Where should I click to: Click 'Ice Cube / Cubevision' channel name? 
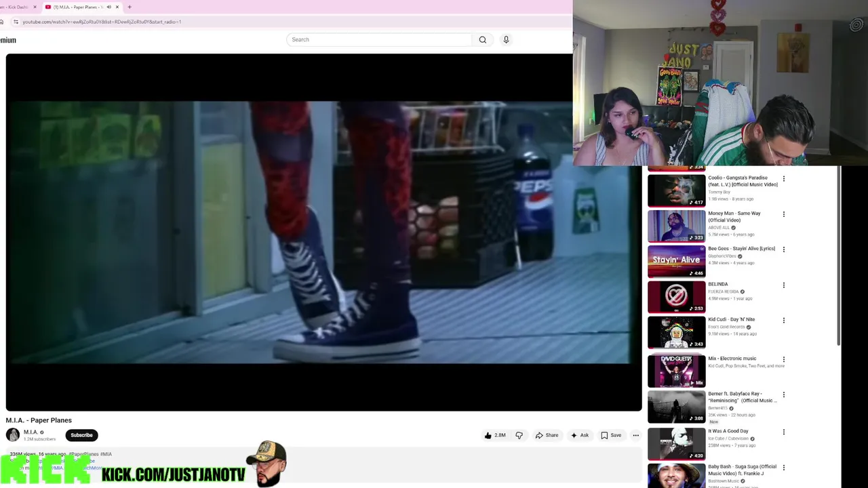point(728,439)
